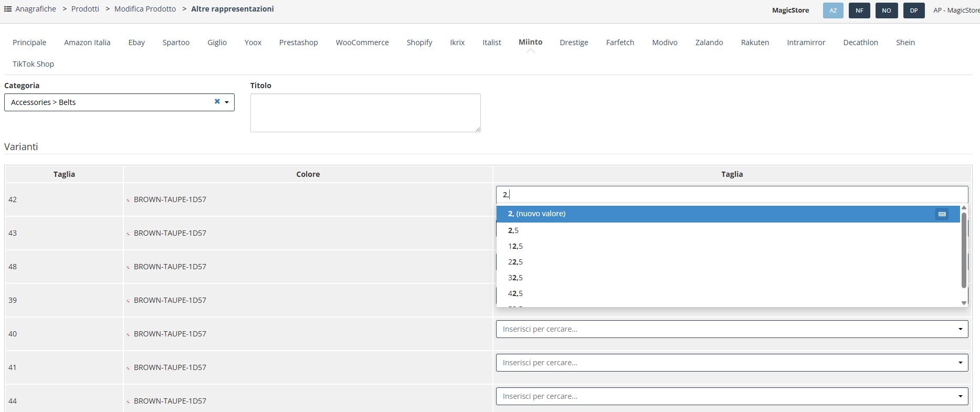Image resolution: width=980 pixels, height=412 pixels.
Task: Click BROWN-TAUPE-1D57 in row 40
Action: (x=170, y=334)
